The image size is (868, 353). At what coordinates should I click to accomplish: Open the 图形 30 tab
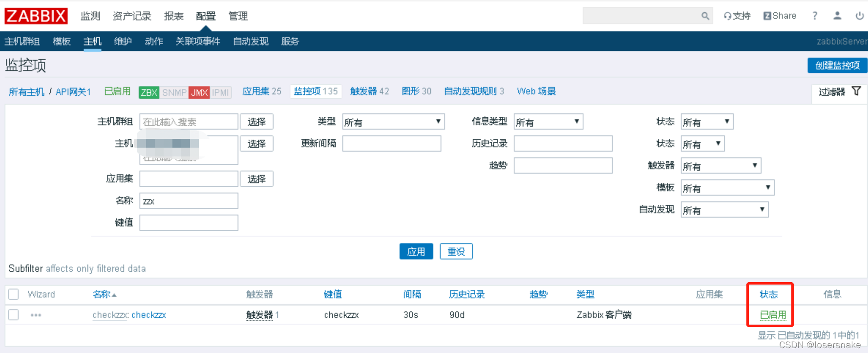coord(417,91)
